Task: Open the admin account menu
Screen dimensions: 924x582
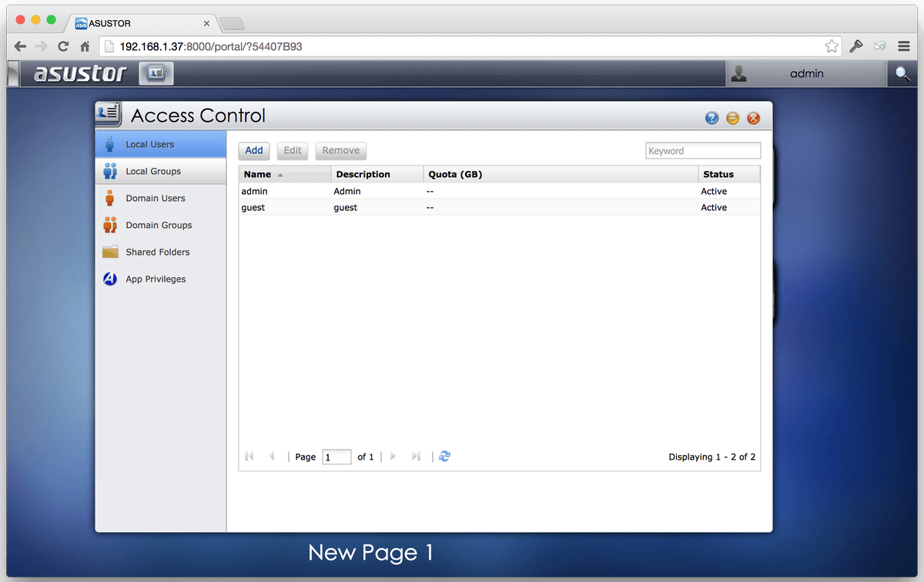Action: pyautogui.click(x=805, y=74)
